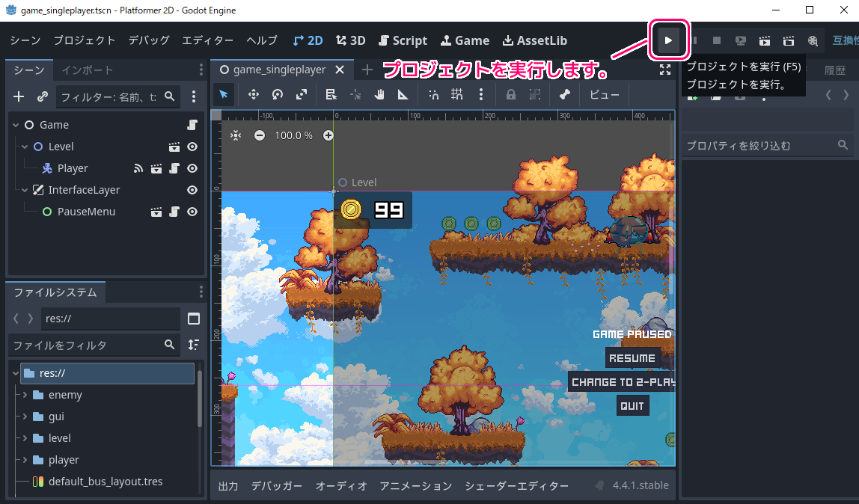Image resolution: width=859 pixels, height=504 pixels.
Task: Open skeleton options bone icon
Action: tap(565, 95)
